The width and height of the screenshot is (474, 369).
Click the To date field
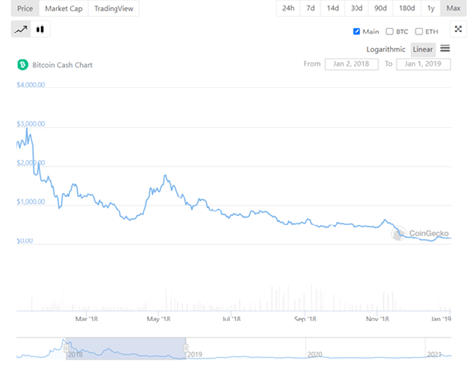(423, 64)
